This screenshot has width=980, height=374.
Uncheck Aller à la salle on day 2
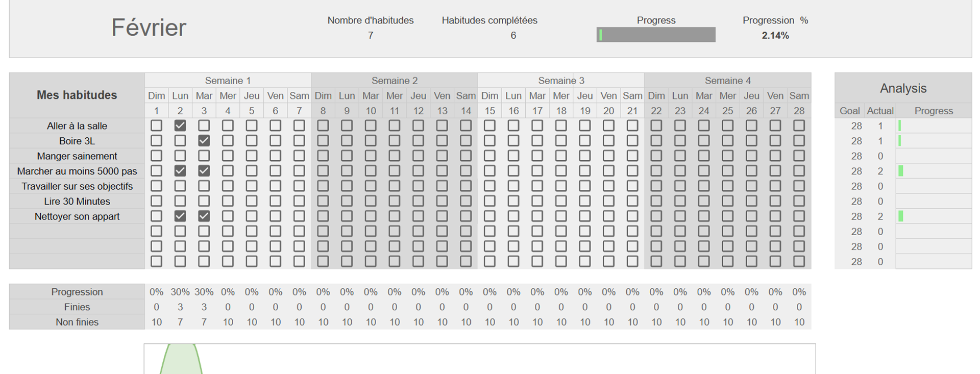[180, 126]
